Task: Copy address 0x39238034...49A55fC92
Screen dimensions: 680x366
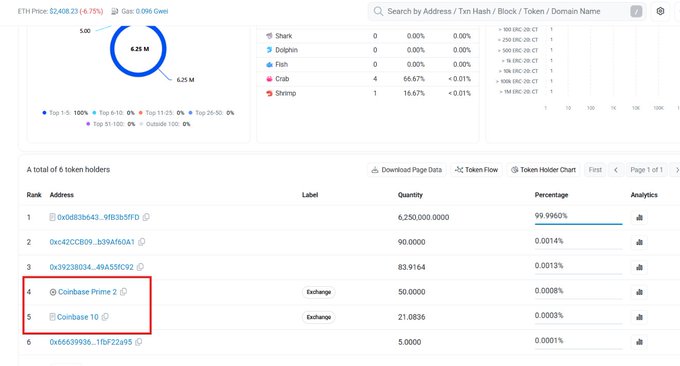Action: tap(140, 267)
